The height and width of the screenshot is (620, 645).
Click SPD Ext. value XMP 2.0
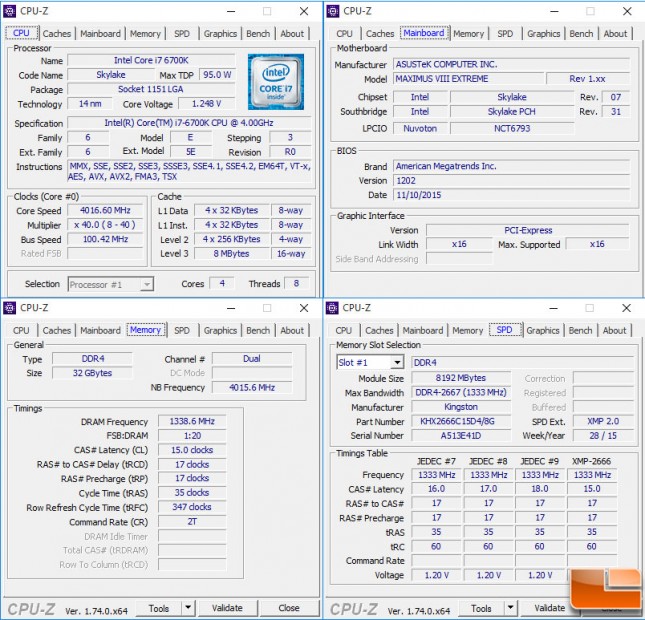(603, 421)
